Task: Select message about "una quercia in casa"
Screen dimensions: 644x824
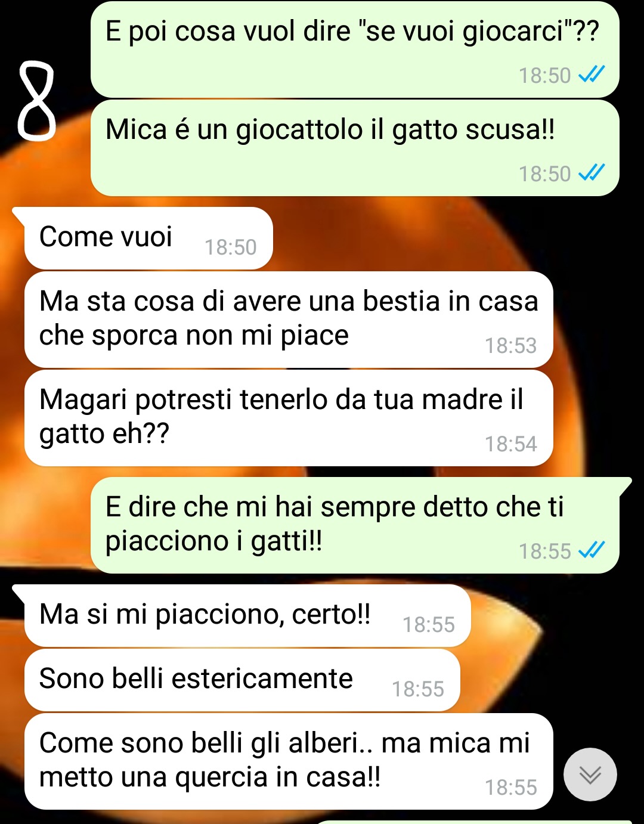Action: [289, 761]
